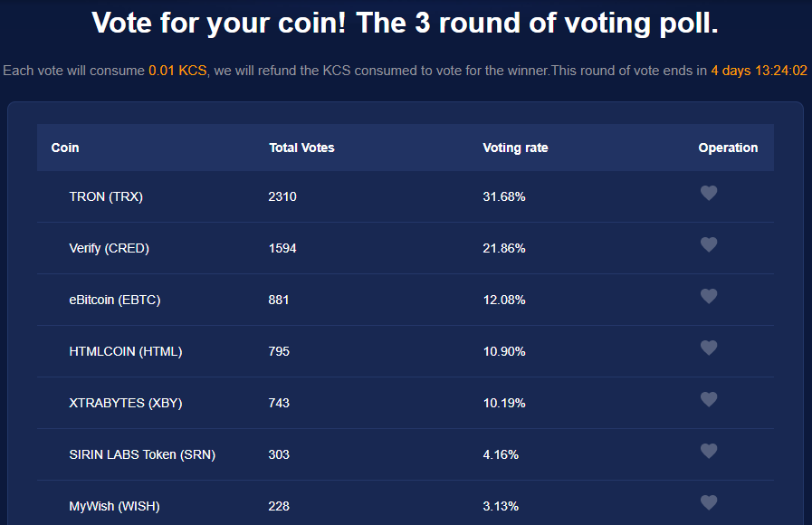Click the Coin column header
Image resolution: width=812 pixels, height=525 pixels.
[65, 148]
